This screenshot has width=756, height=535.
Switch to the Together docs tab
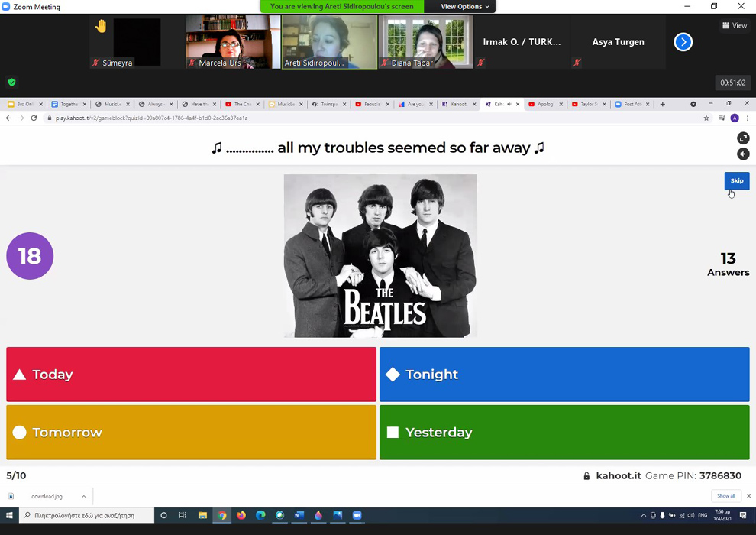click(x=69, y=104)
